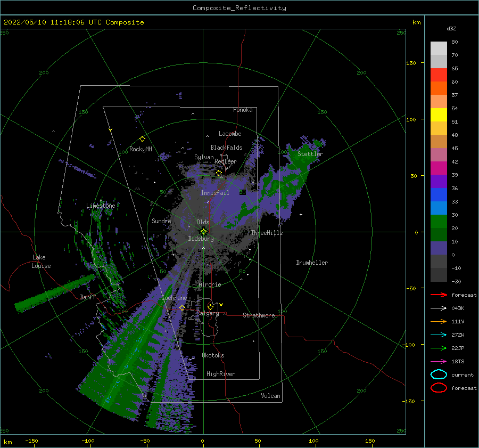Screen dimensions: 479x448
Task: Select the blue swatch between 36 and 33
Action: [439, 195]
